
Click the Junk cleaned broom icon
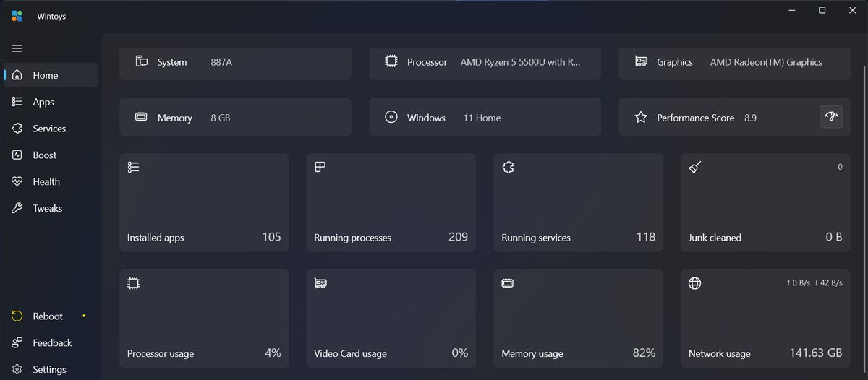pyautogui.click(x=695, y=168)
